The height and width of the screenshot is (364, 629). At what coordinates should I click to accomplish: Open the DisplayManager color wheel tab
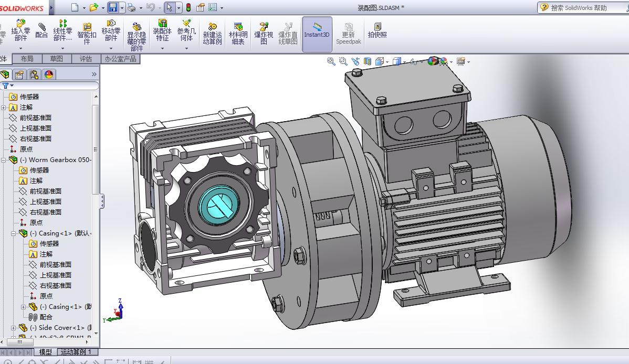(x=49, y=74)
